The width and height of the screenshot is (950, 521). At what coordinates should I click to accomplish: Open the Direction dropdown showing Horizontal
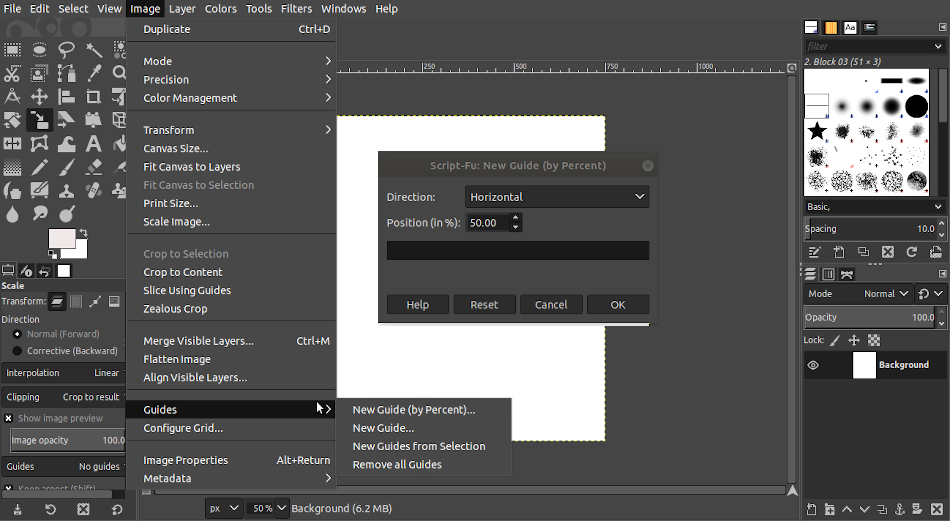[557, 197]
